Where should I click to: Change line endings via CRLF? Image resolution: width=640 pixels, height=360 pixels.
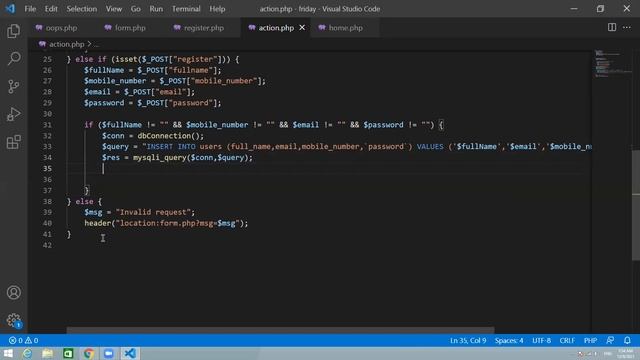pos(567,340)
